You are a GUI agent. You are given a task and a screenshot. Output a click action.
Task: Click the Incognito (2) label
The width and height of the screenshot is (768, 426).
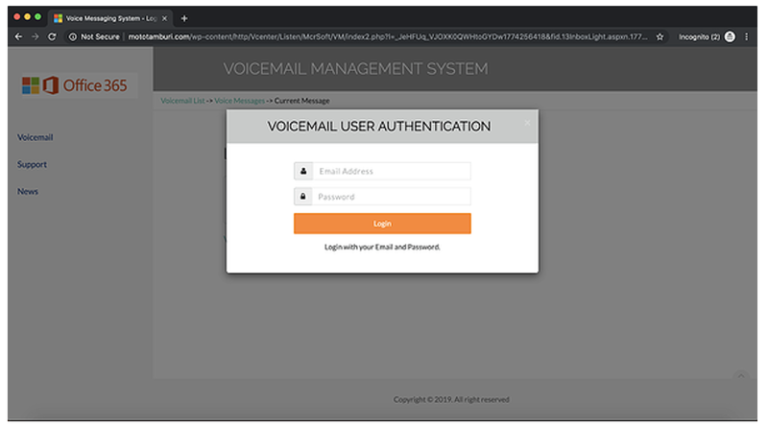click(699, 37)
